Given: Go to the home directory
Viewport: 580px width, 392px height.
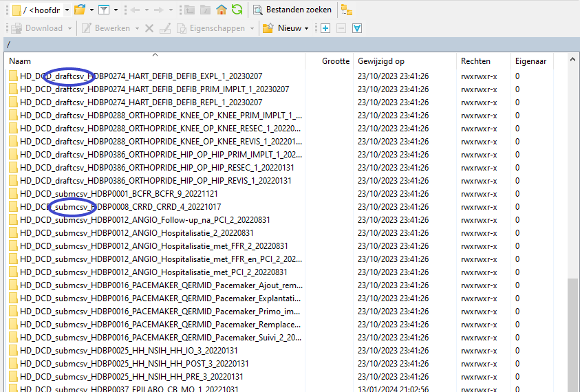Looking at the screenshot, I should coord(222,10).
